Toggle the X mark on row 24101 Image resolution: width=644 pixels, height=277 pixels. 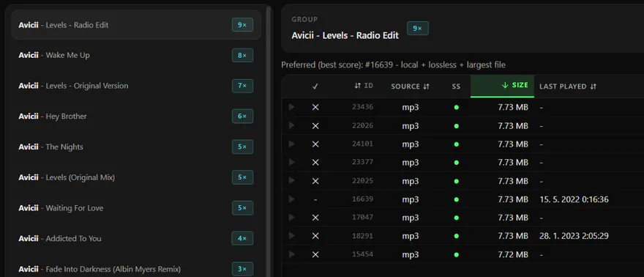tap(315, 144)
